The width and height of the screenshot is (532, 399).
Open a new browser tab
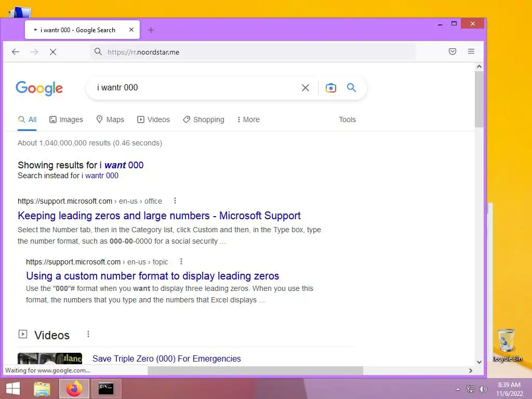tap(151, 30)
